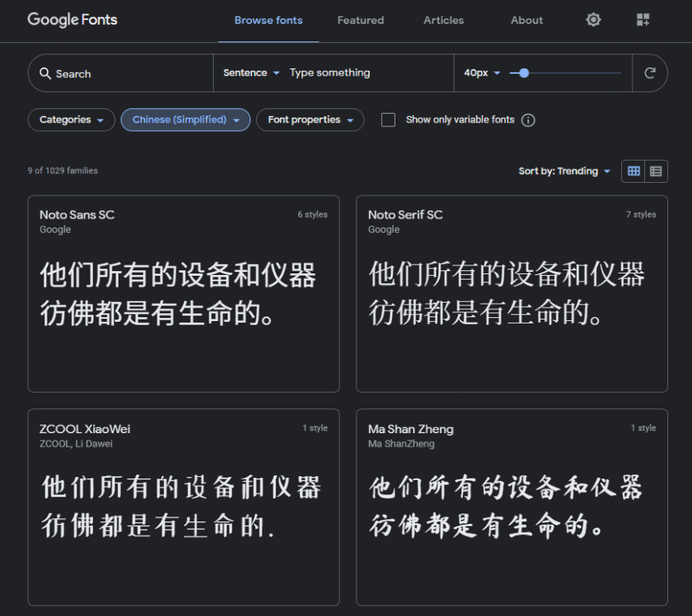692x616 pixels.
Task: Reset all filters with the refresh icon
Action: (x=650, y=73)
